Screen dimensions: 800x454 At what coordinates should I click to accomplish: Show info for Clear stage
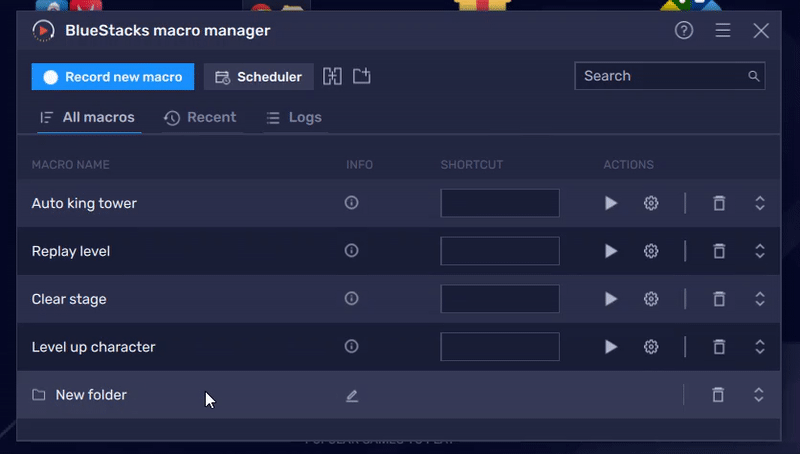(x=351, y=298)
